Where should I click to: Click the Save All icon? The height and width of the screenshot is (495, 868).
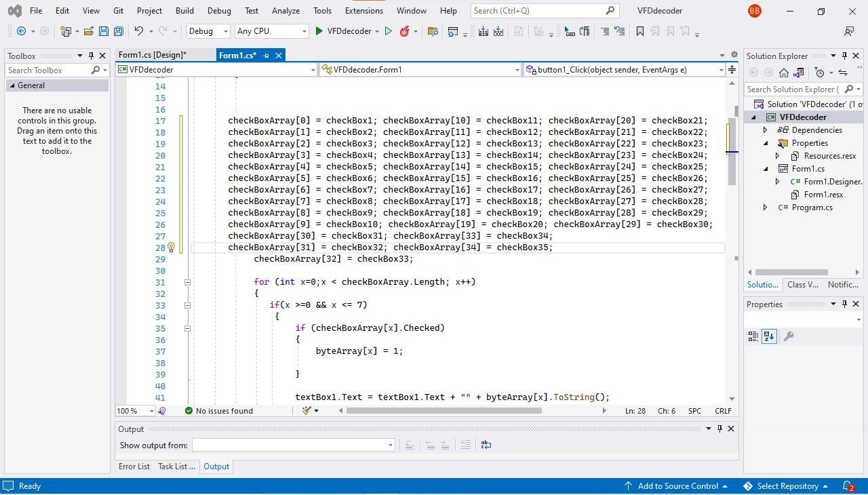(x=118, y=31)
